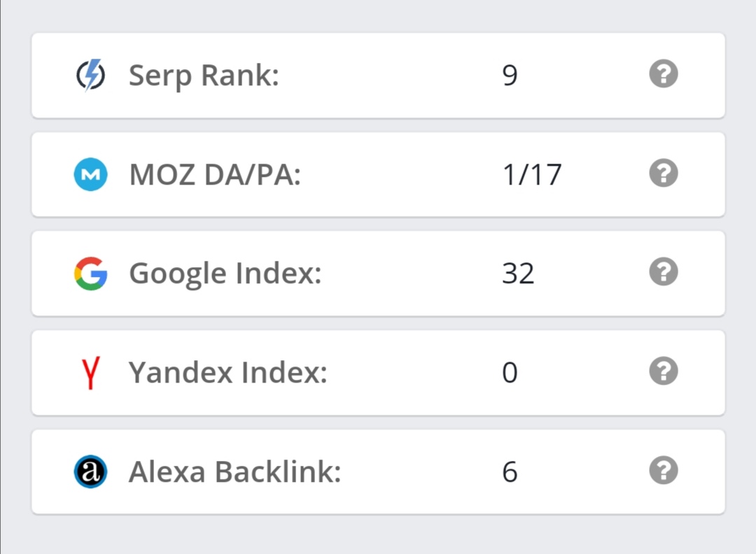Click the Google G logo icon
756x554 pixels.
90,273
